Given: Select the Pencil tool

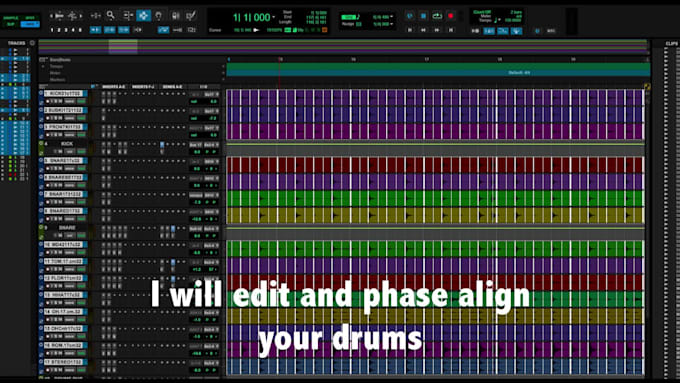Looking at the screenshot, I should point(191,16).
